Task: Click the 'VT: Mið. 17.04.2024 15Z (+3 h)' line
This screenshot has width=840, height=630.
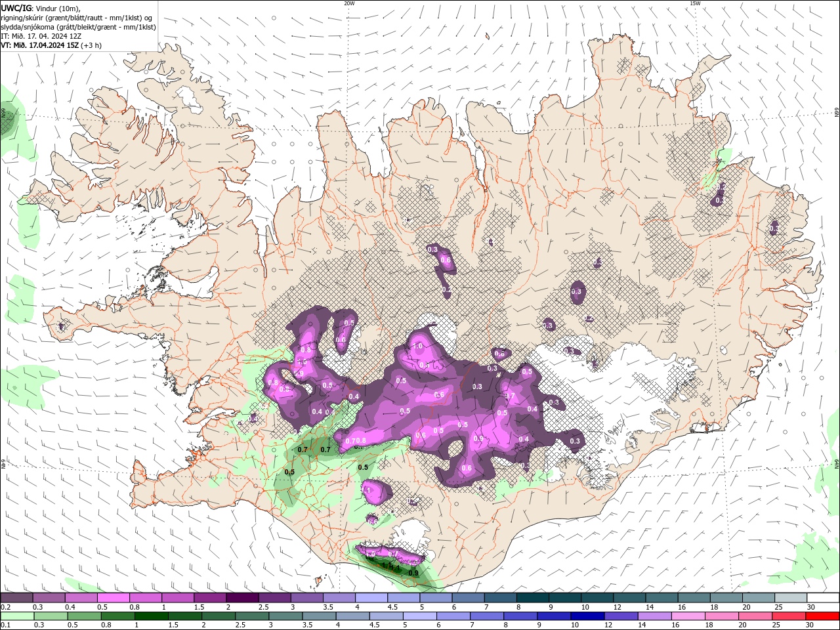Action: click(x=51, y=45)
